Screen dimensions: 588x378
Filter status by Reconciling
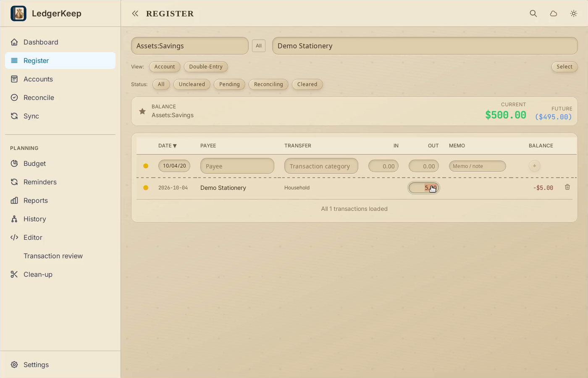268,84
